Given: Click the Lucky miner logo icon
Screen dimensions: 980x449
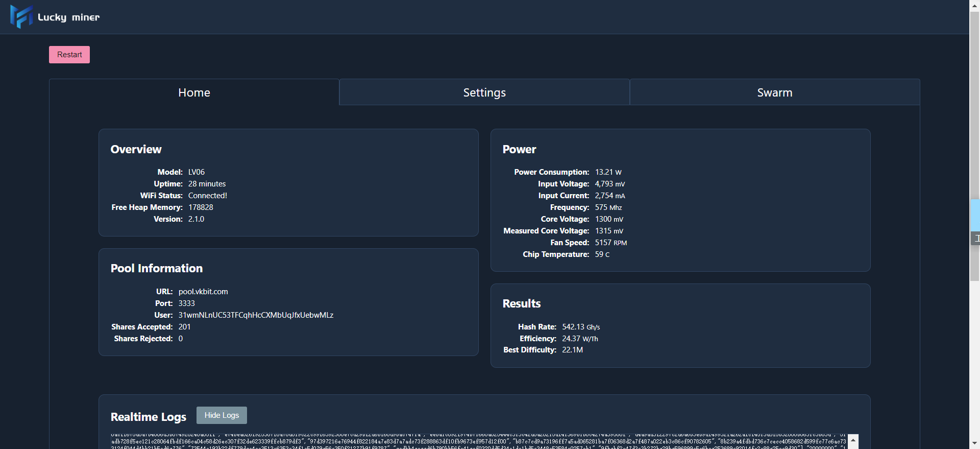Looking at the screenshot, I should [x=21, y=17].
